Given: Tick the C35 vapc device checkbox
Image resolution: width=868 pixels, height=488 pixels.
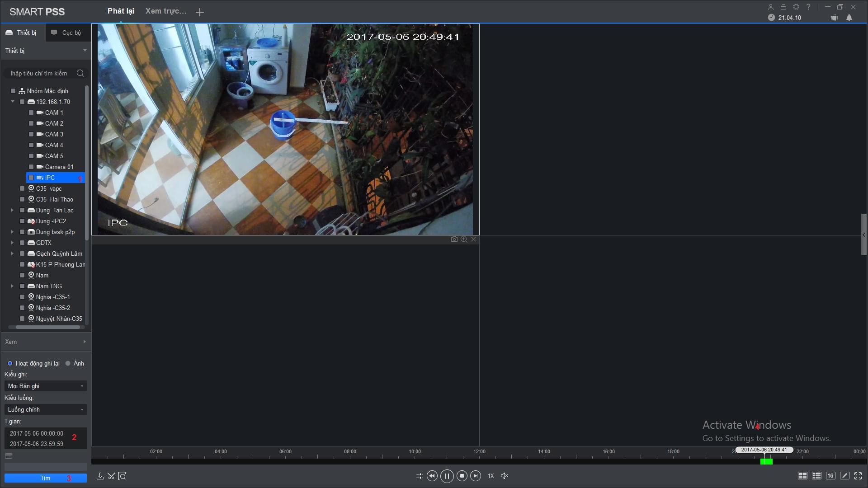Looking at the screenshot, I should point(22,188).
